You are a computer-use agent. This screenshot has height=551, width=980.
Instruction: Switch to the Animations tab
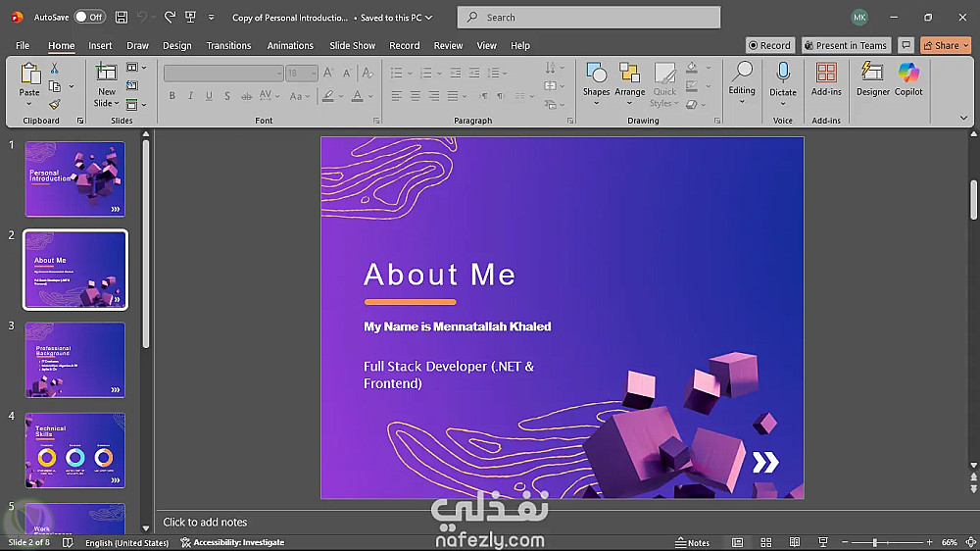(x=290, y=45)
